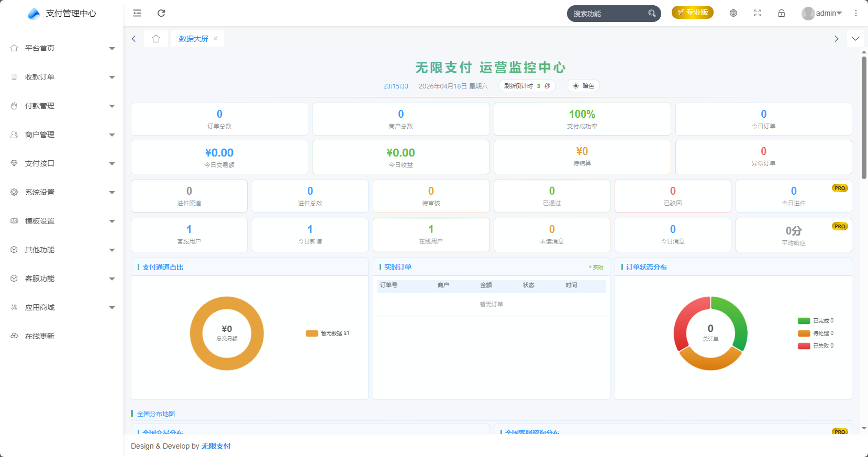Collapse the sidebar with the menu fold icon
The height and width of the screenshot is (457, 868).
coord(137,13)
